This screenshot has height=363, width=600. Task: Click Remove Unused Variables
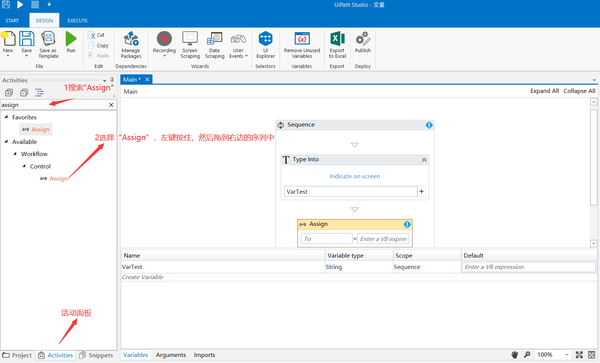coord(302,44)
